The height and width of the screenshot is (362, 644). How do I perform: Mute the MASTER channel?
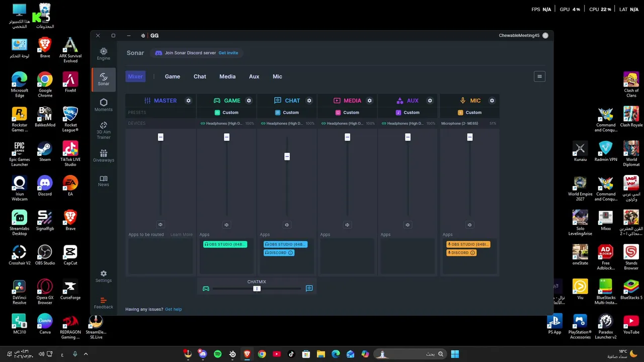(x=160, y=225)
